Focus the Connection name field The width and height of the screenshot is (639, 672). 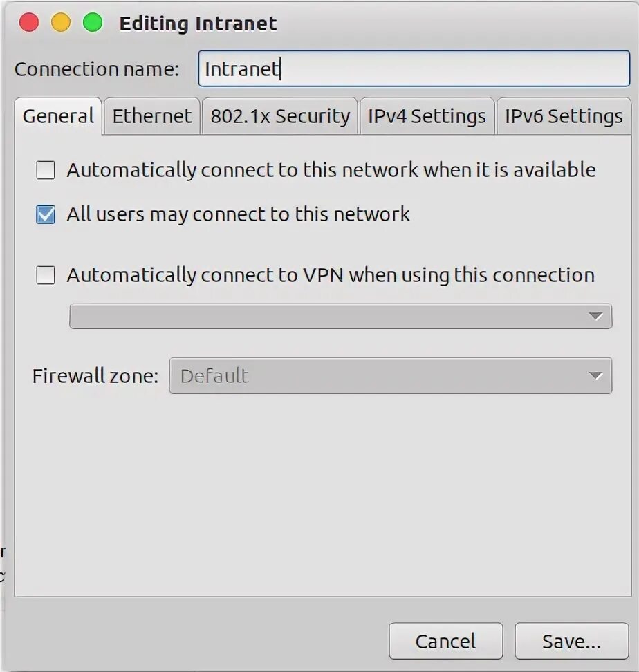tap(414, 68)
